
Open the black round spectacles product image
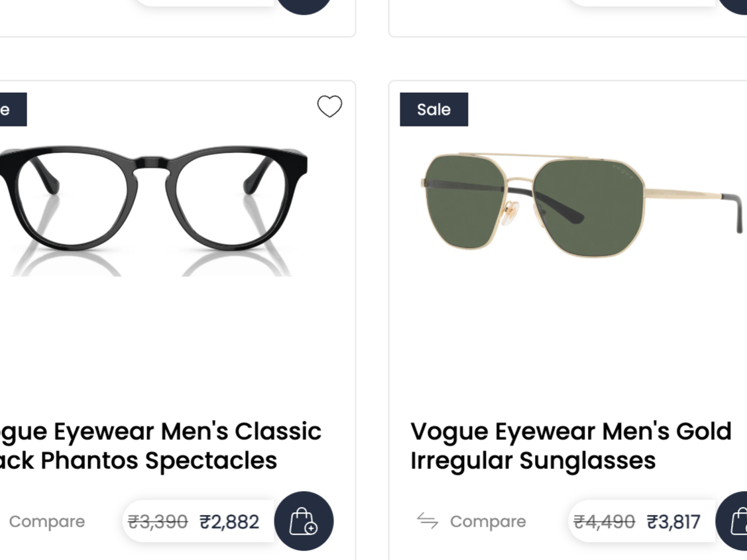click(153, 211)
